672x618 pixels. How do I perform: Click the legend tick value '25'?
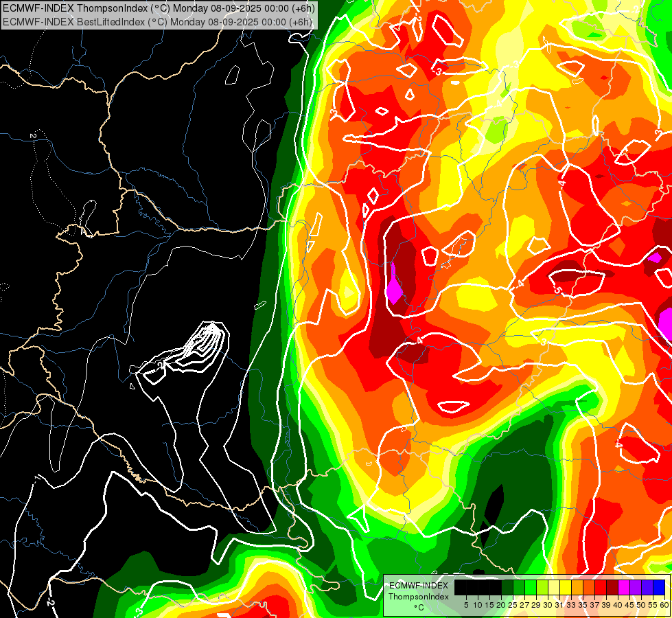click(x=513, y=605)
